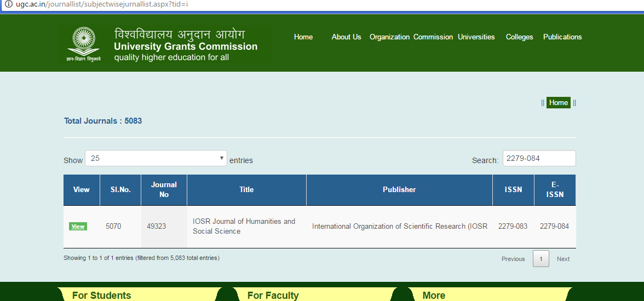Select the publisher International Organization of Scientific Research
The image size is (644, 301).
tap(400, 226)
